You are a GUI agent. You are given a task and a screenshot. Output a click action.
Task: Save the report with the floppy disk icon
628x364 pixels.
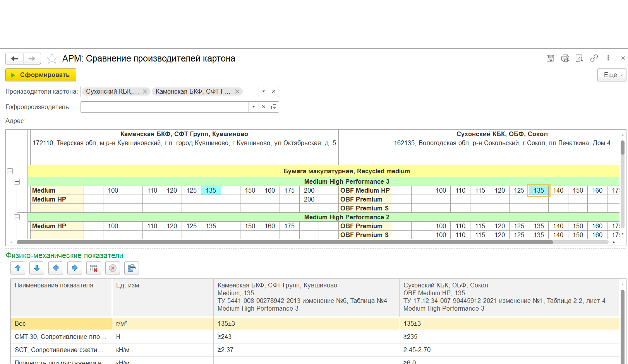coord(550,58)
